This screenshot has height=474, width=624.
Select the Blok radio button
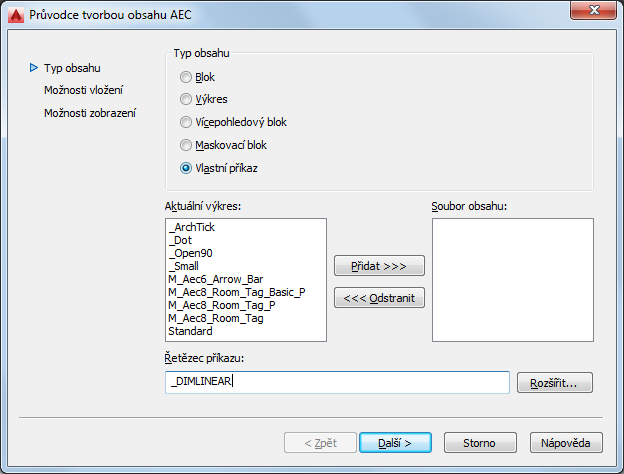pyautogui.click(x=186, y=77)
